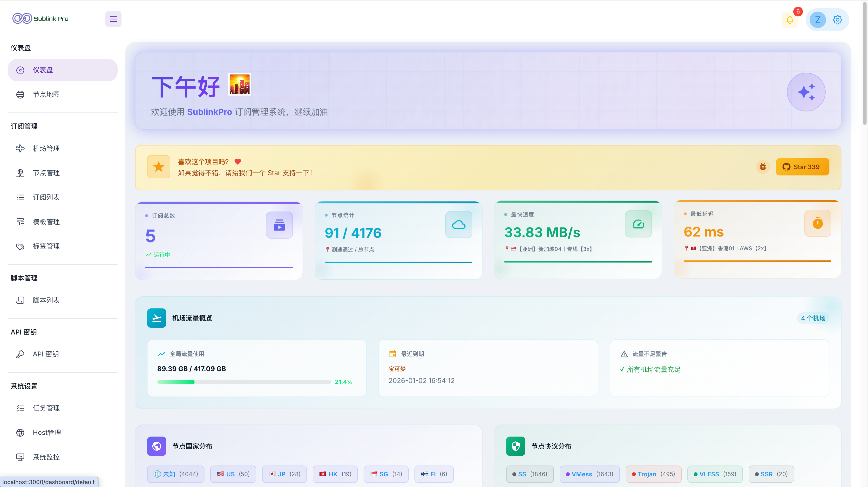Image resolution: width=868 pixels, height=487 pixels.
Task: Select the HK (19) country chip
Action: (335, 474)
